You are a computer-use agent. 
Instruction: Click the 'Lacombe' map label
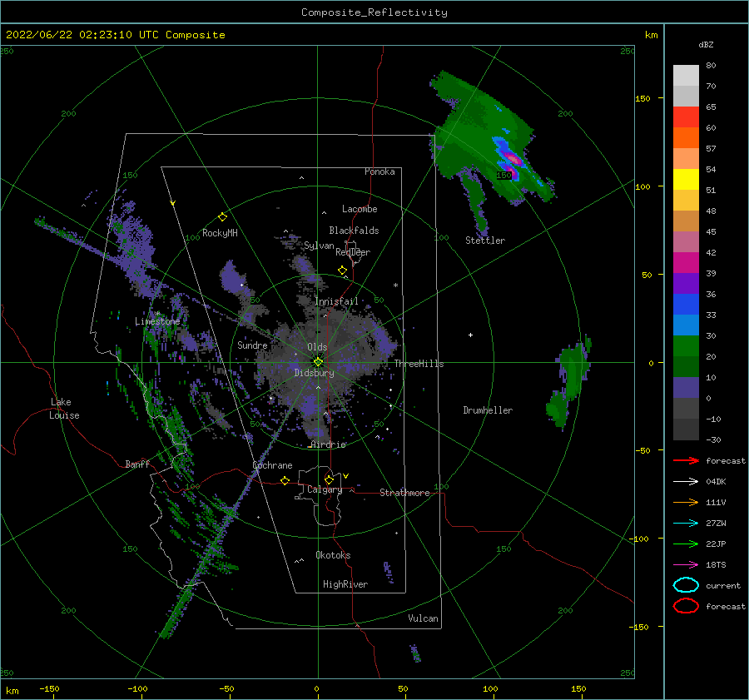pyautogui.click(x=360, y=209)
